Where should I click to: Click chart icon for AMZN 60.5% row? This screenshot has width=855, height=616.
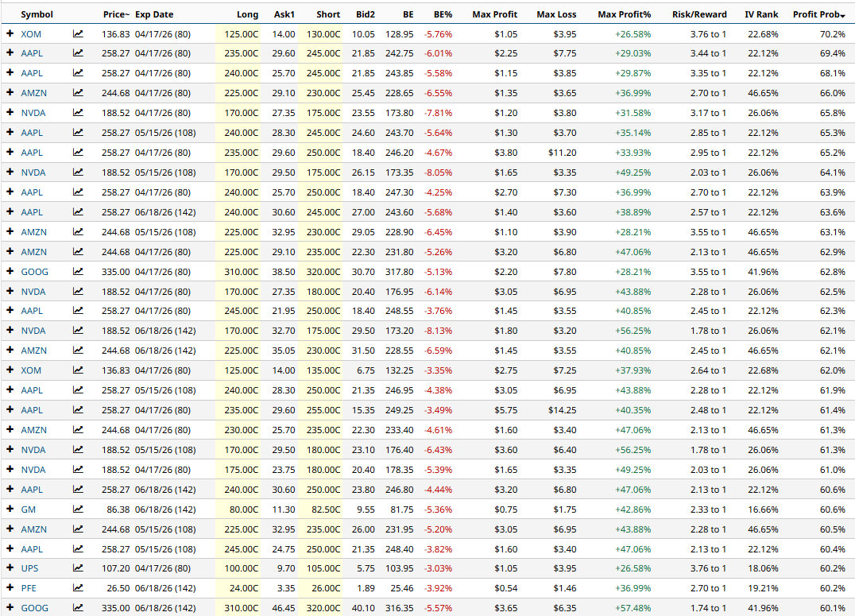[78, 529]
